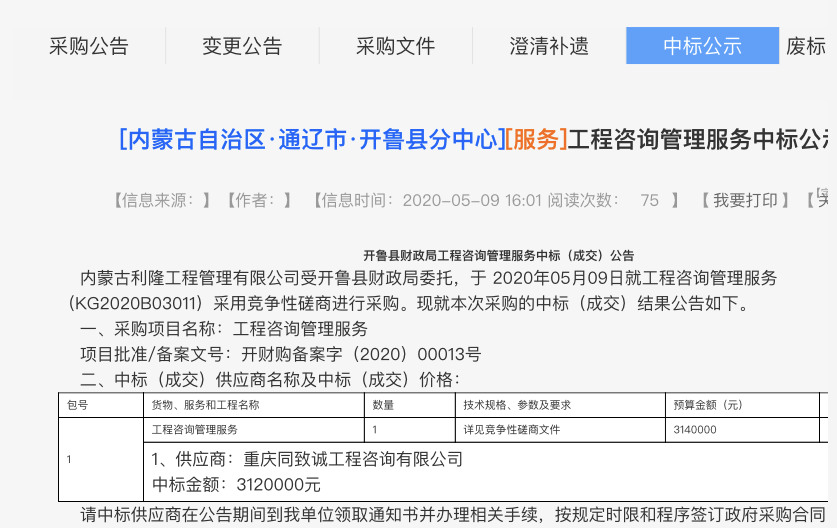Click the 阅读次数 count value 75
This screenshot has width=837, height=528.
pos(649,200)
